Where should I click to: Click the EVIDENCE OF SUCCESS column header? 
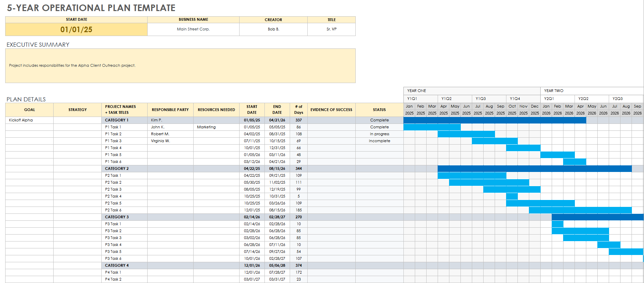[x=331, y=110]
